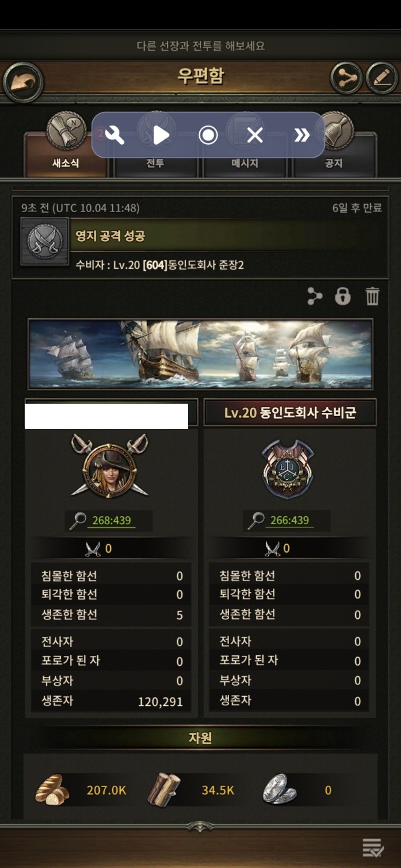Share this battle report
Screen dimensions: 401x868
(x=315, y=297)
